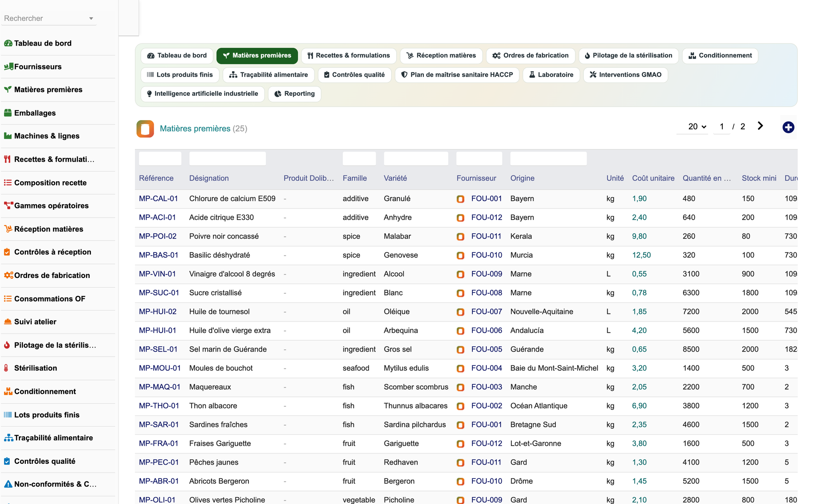Image resolution: width=815 pixels, height=504 pixels.
Task: Select the Contrôles qualité tab
Action: (x=355, y=75)
